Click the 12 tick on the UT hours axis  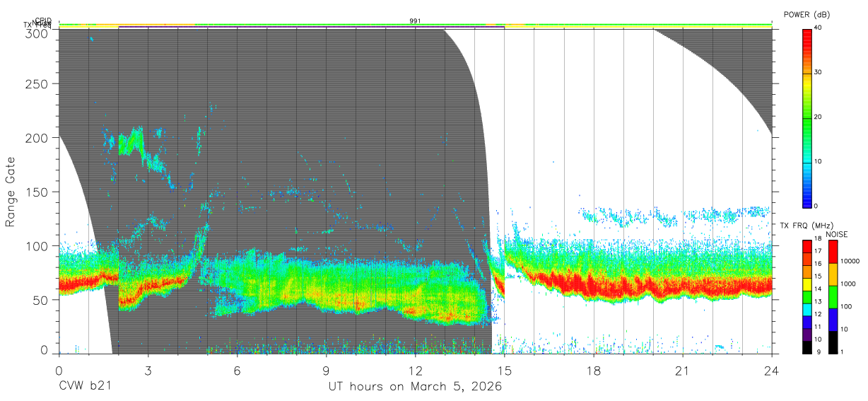coord(415,371)
